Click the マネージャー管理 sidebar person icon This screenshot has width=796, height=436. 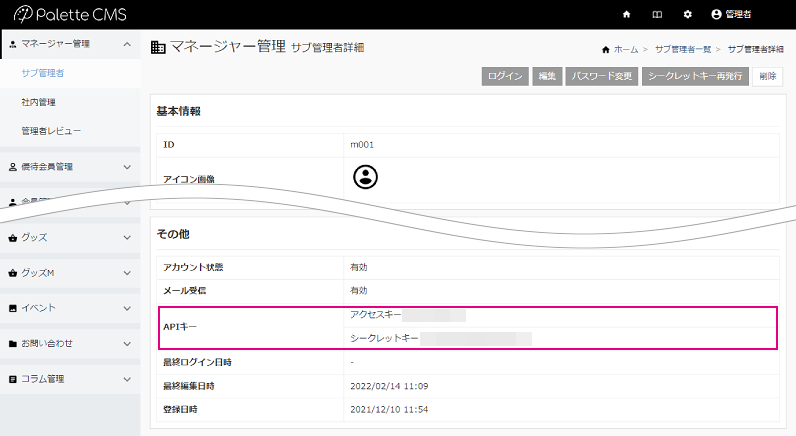(x=13, y=44)
